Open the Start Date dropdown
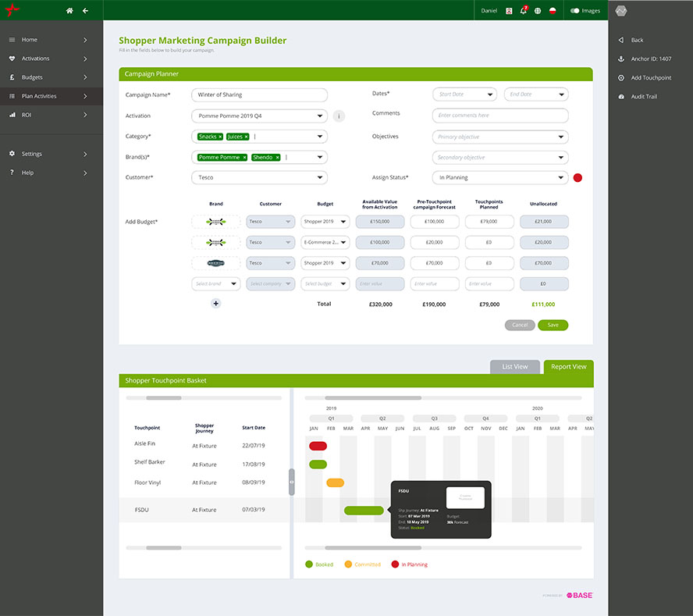 click(465, 94)
